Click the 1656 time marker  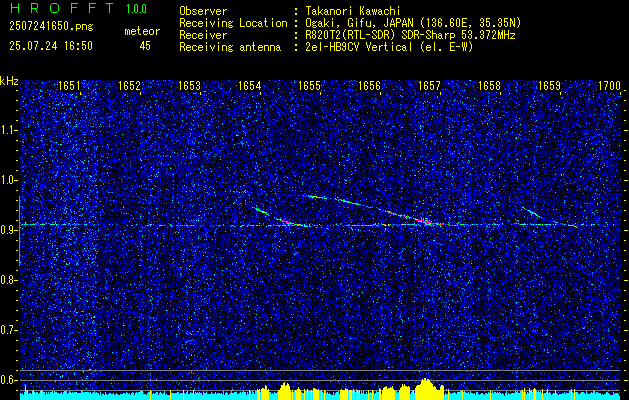coord(369,86)
